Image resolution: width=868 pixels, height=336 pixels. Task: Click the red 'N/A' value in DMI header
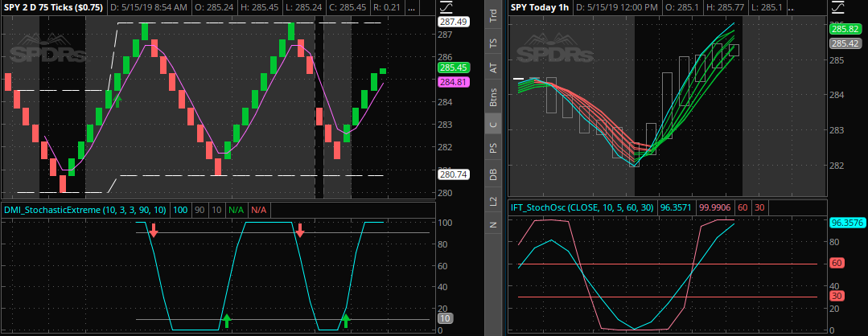[258, 210]
